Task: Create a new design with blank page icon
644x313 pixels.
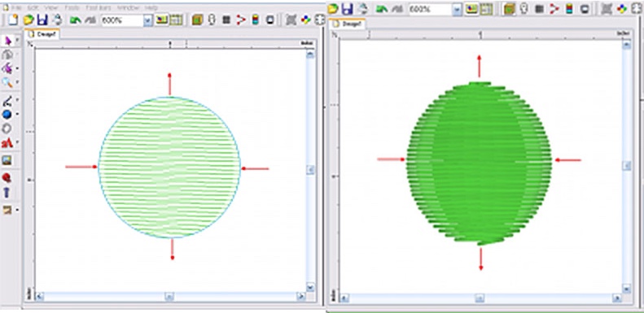Action: click(14, 20)
